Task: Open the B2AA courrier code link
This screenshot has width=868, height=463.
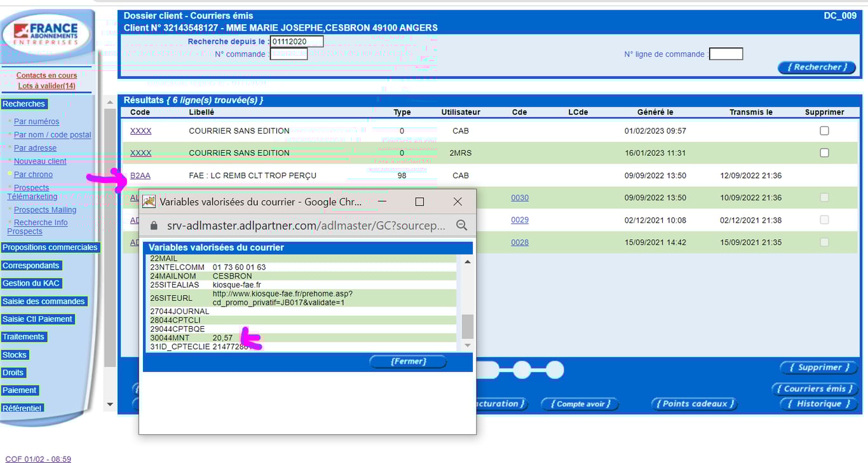Action: [x=140, y=176]
